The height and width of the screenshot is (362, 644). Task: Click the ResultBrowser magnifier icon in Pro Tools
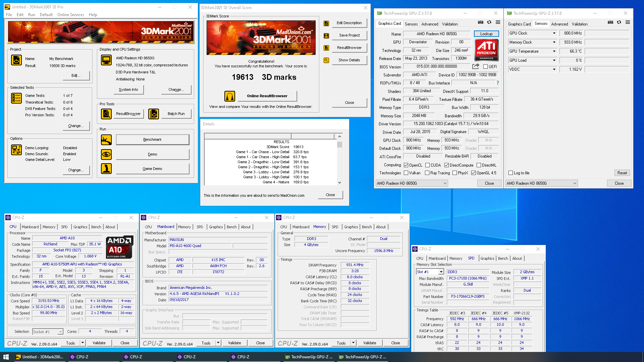tap(106, 114)
